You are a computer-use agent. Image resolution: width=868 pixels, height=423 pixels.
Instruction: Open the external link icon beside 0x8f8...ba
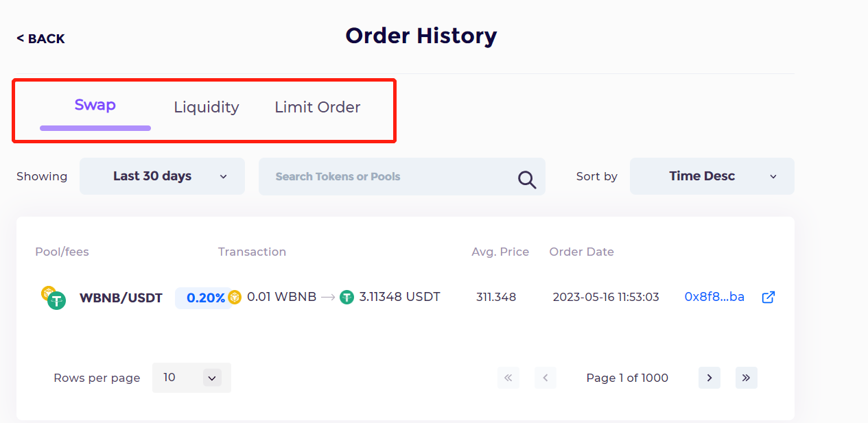769,297
